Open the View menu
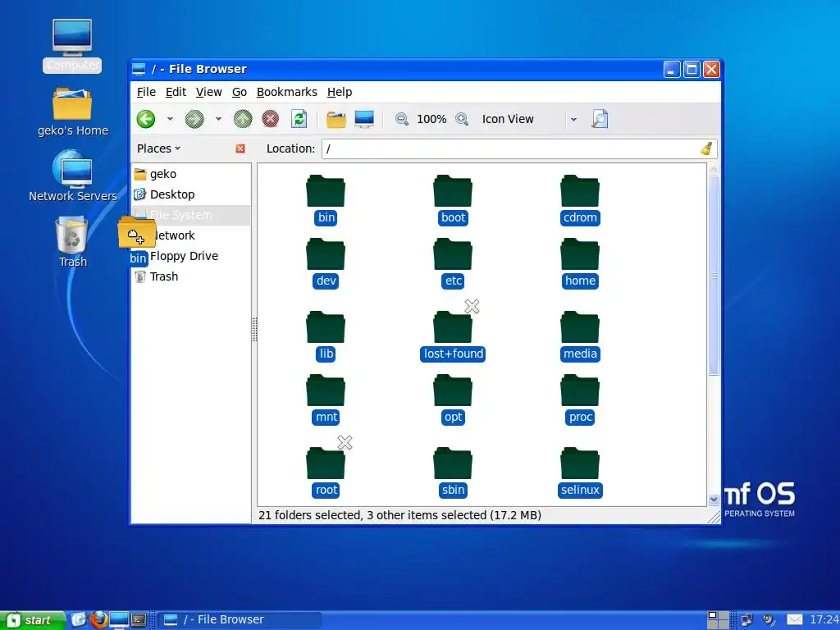The height and width of the screenshot is (630, 840). pos(208,92)
